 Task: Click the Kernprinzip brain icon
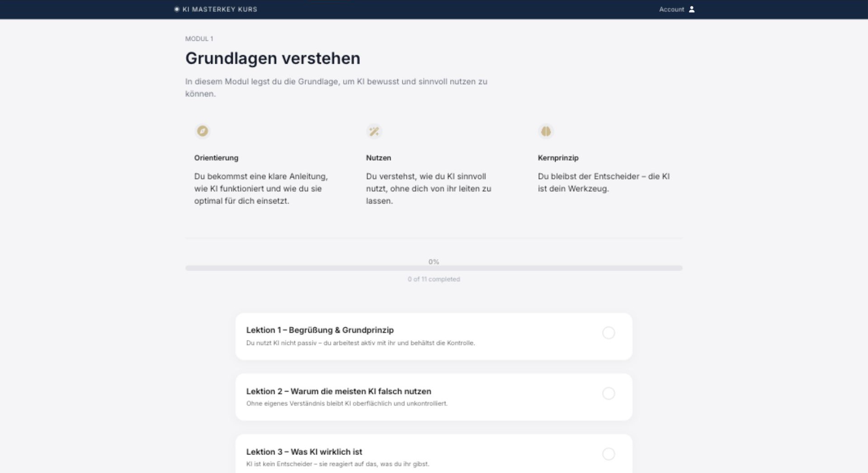tap(546, 131)
